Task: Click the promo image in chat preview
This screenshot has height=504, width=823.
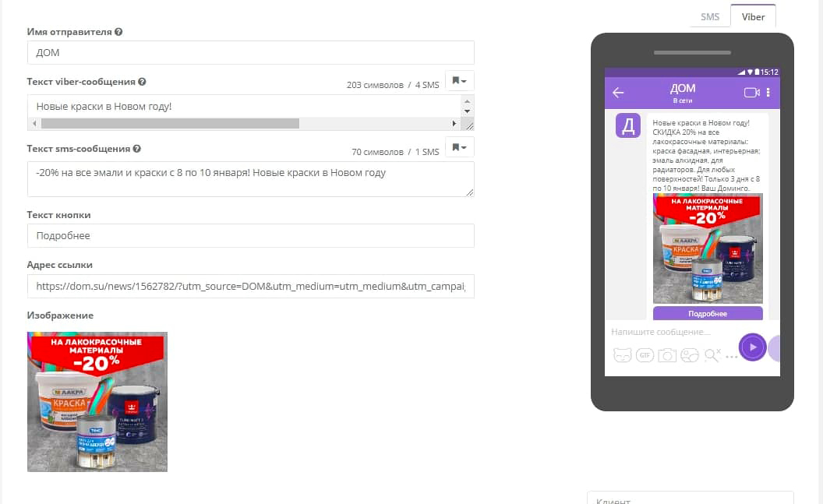Action: pos(708,248)
